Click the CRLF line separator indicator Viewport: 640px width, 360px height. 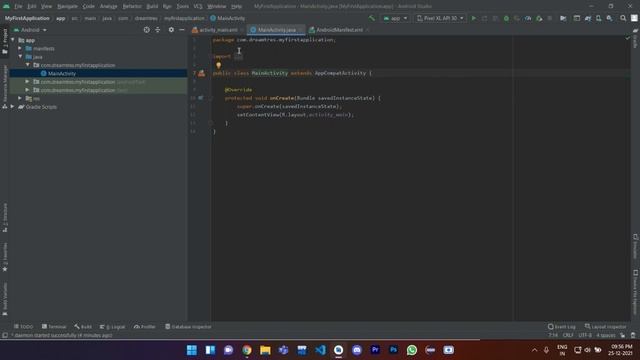[x=568, y=335]
